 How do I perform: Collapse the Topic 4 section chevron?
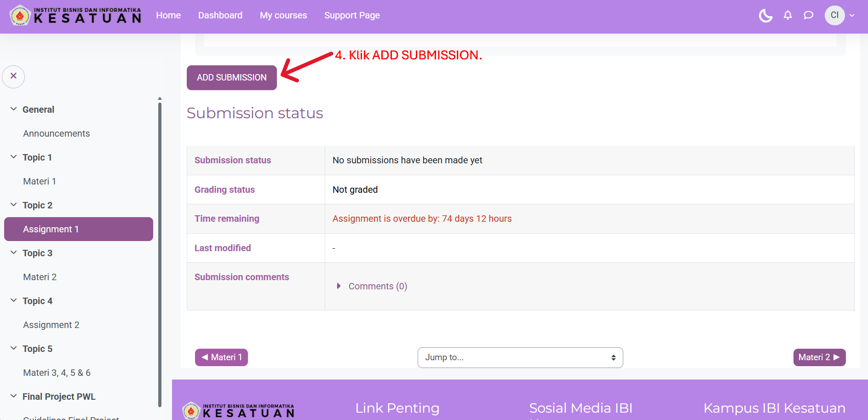(x=14, y=300)
